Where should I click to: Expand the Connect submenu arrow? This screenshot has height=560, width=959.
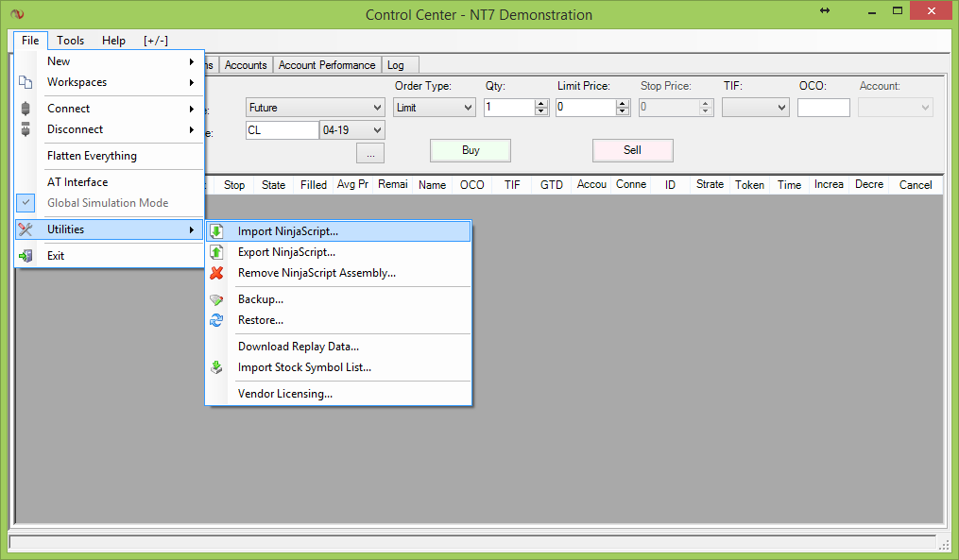[x=192, y=109]
